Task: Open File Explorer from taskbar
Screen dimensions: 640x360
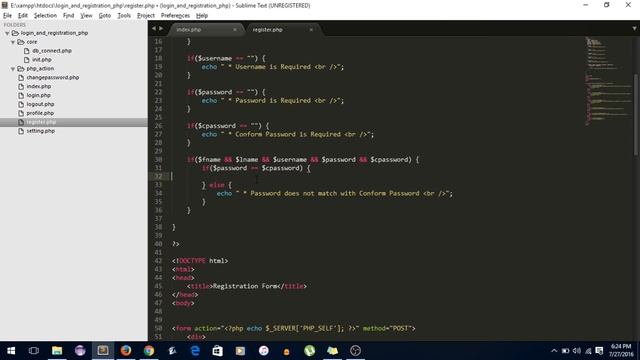Action: (x=57, y=351)
